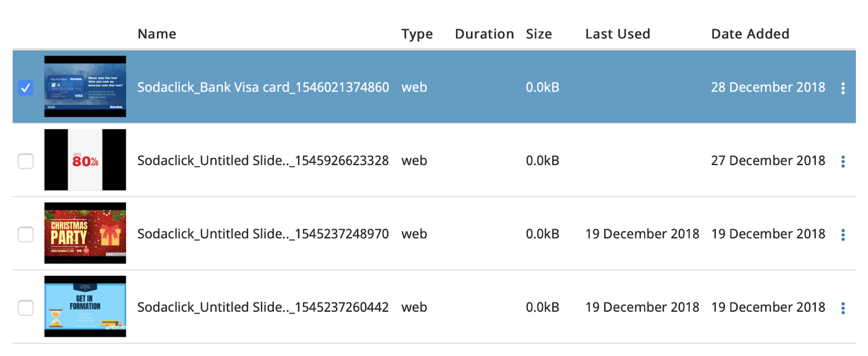The image size is (868, 356).
Task: Click the Sodaclick_Untitled Slide.._1545237260442 name
Action: point(263,307)
